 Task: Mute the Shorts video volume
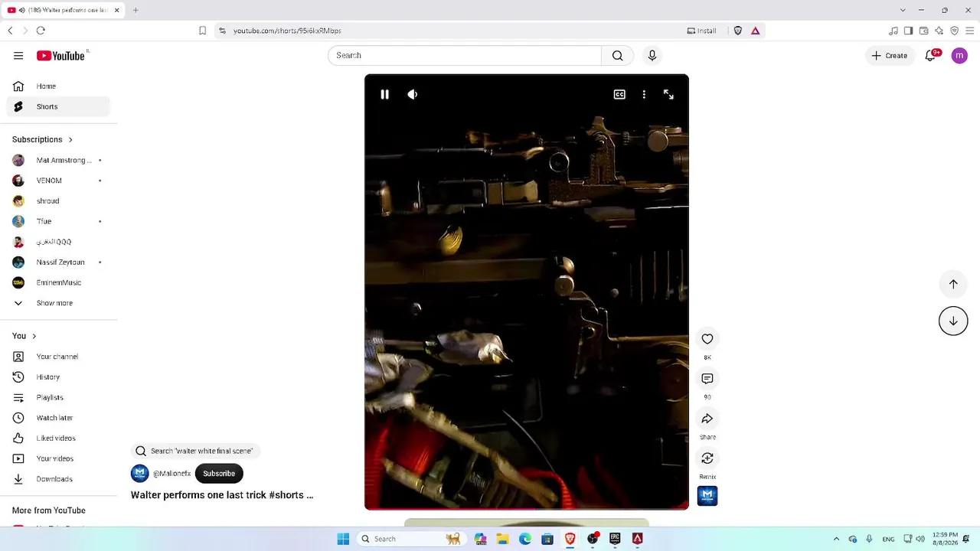413,94
